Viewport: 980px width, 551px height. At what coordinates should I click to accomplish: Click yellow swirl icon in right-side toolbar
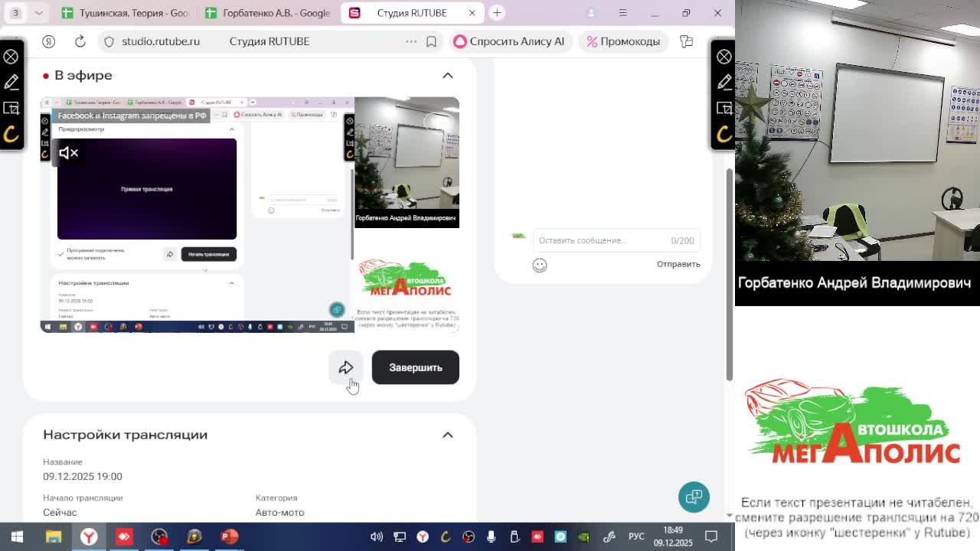[724, 135]
